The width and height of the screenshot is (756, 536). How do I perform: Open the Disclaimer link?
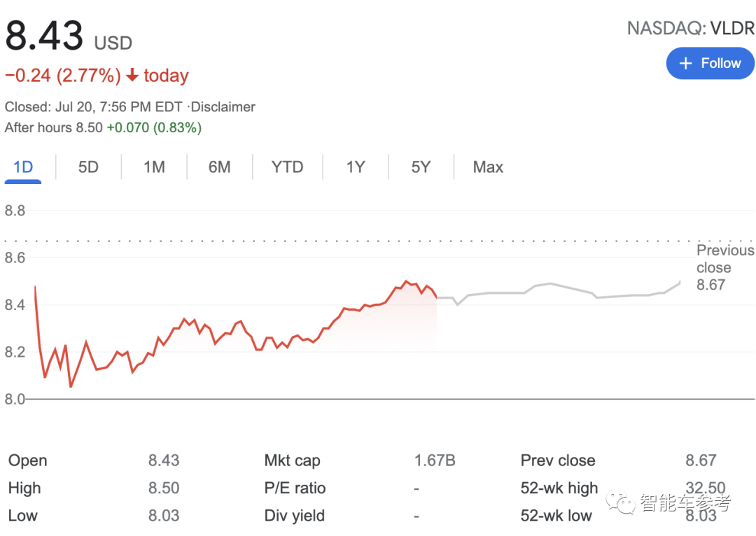pos(223,107)
